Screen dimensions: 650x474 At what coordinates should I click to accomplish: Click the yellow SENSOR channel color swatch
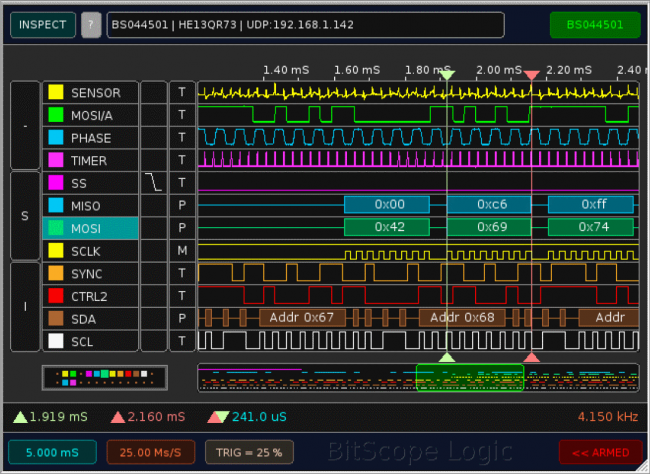[57, 93]
